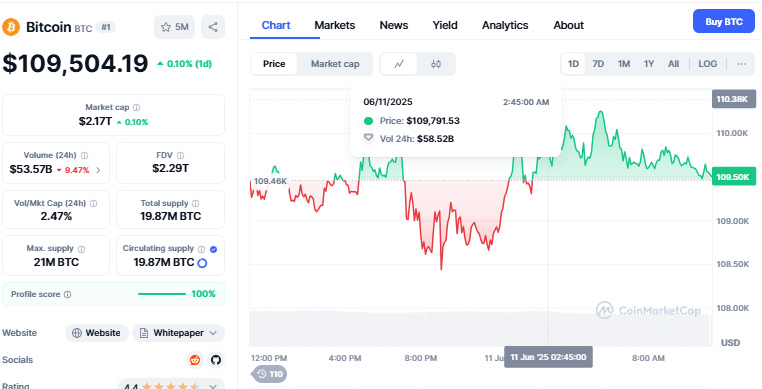Image resolution: width=762 pixels, height=389 pixels.
Task: Expand the Whitepaper dropdown
Action: (178, 333)
